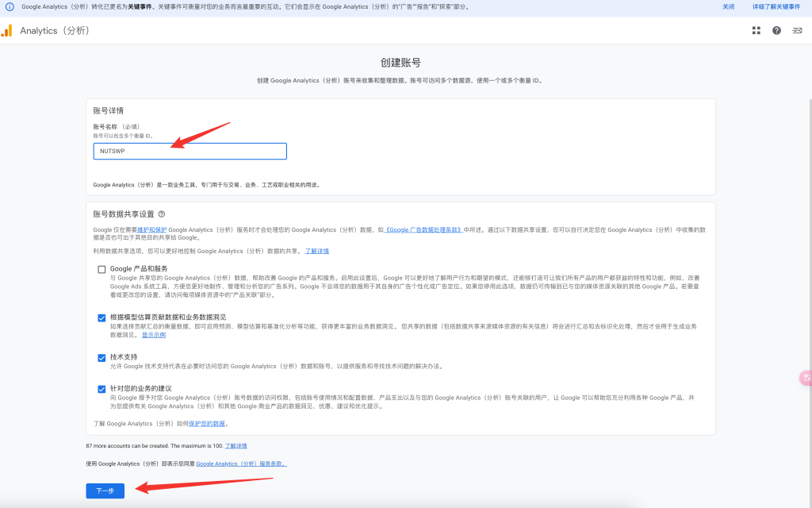Open the help question mark icon

tap(776, 31)
